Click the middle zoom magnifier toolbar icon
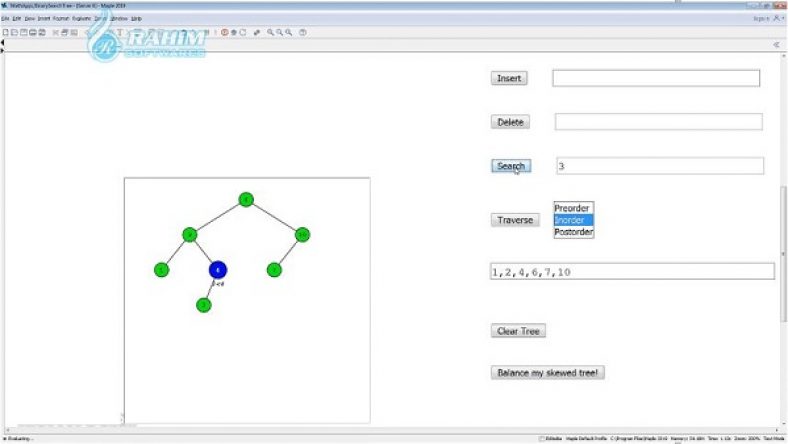This screenshot has width=788, height=444. pos(279,32)
